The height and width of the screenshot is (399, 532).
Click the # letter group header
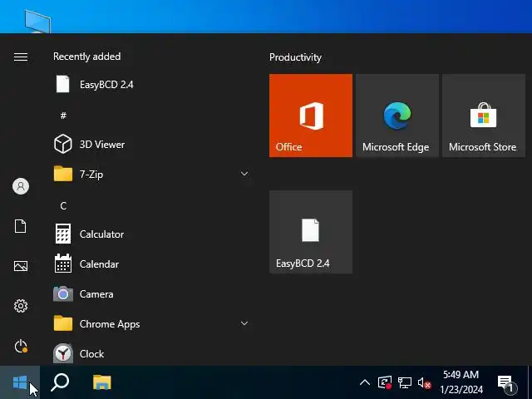(63, 116)
